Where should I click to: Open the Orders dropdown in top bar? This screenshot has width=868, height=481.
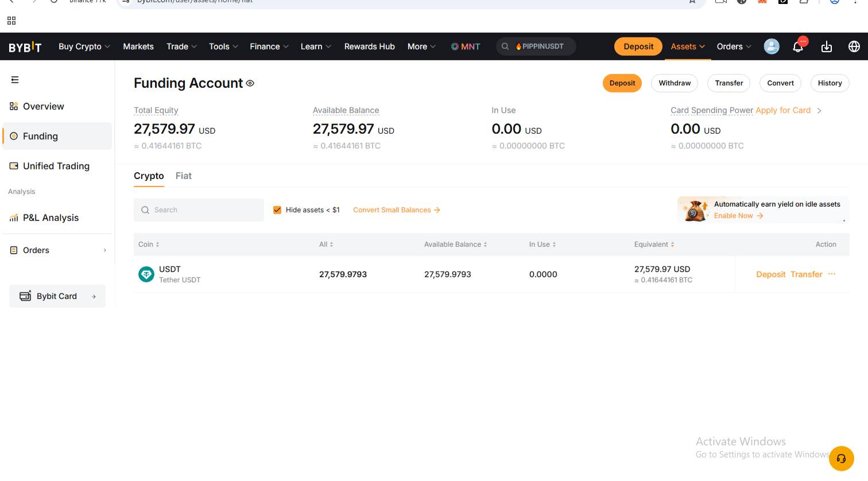point(734,46)
